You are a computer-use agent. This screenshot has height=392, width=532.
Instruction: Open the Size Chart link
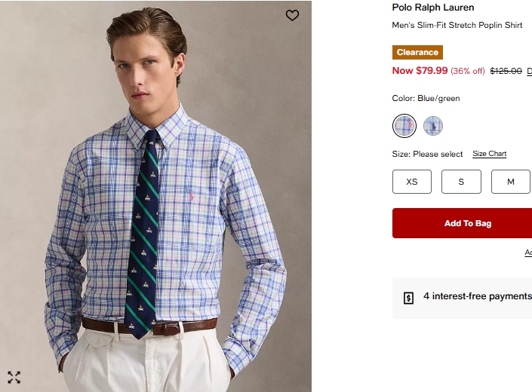(489, 154)
